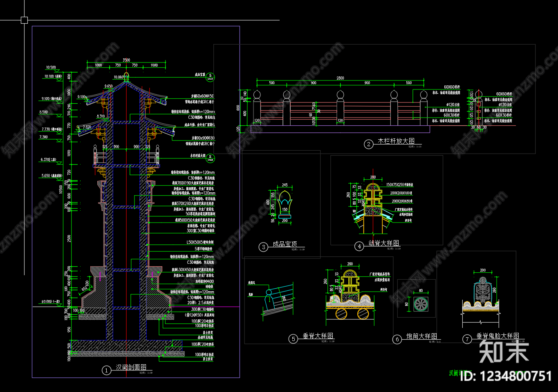Select the 9.100 elevation label

[52, 98]
